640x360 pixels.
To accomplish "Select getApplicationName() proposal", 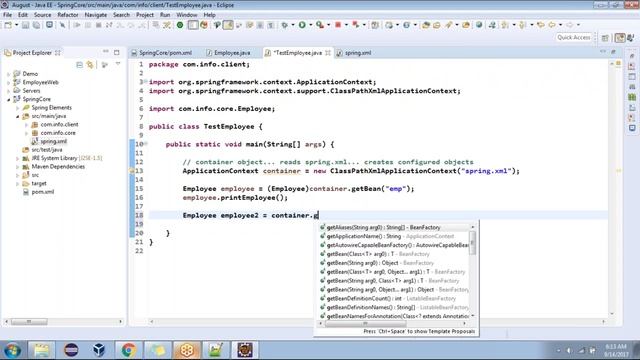I will (395, 236).
